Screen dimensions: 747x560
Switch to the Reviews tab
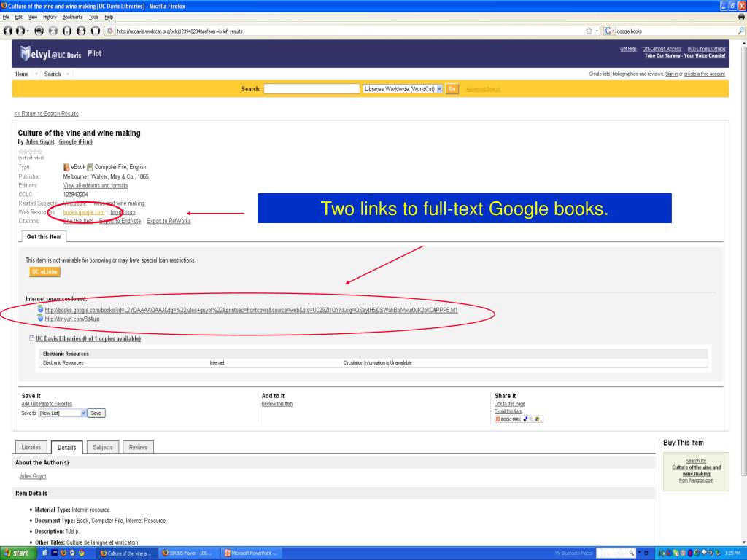pos(138,447)
